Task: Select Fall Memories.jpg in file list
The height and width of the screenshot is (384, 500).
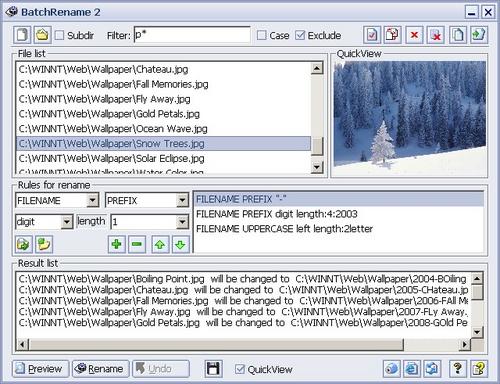Action: coord(163,84)
